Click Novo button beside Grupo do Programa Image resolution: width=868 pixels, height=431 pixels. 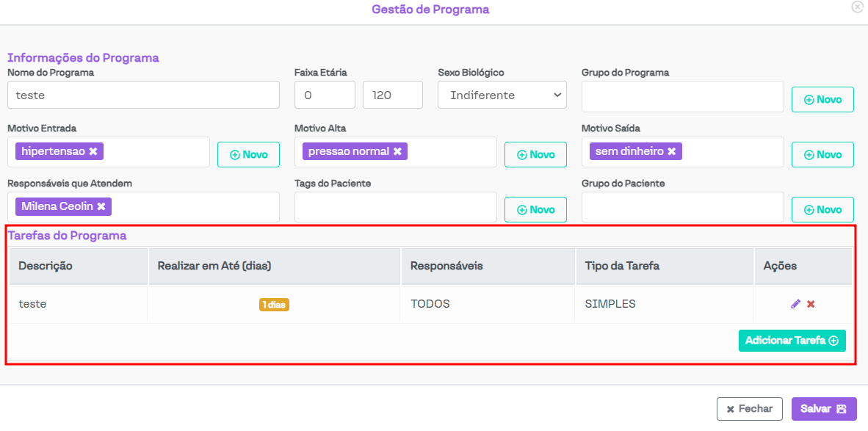point(822,99)
